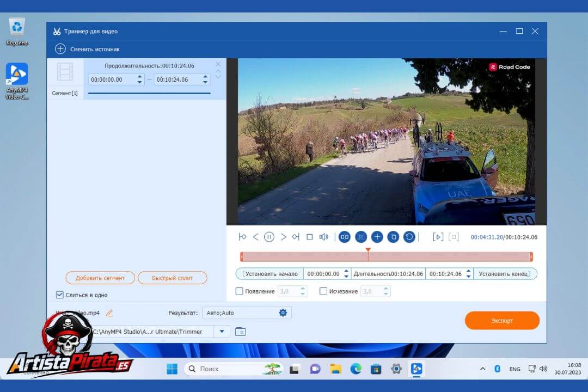Increase segment end time in left panel
The height and width of the screenshot is (392, 588).
pyautogui.click(x=205, y=77)
